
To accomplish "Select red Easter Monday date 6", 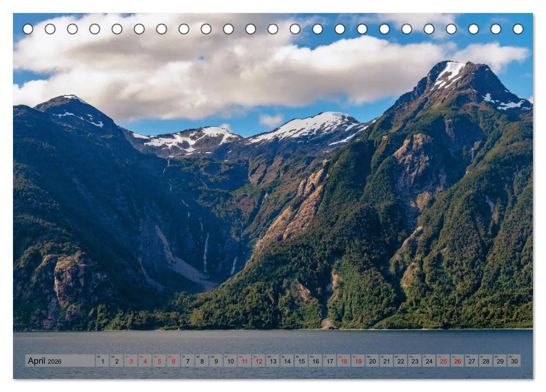I will point(173,360).
